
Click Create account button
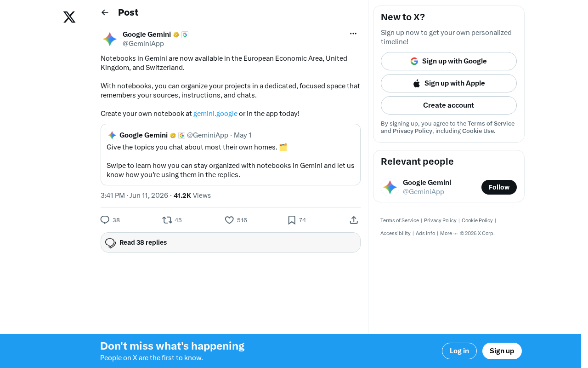coord(449,105)
